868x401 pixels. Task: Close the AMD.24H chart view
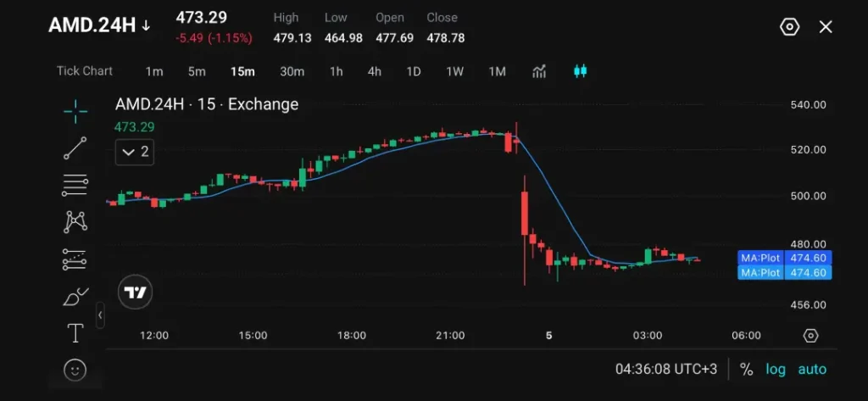click(x=826, y=26)
